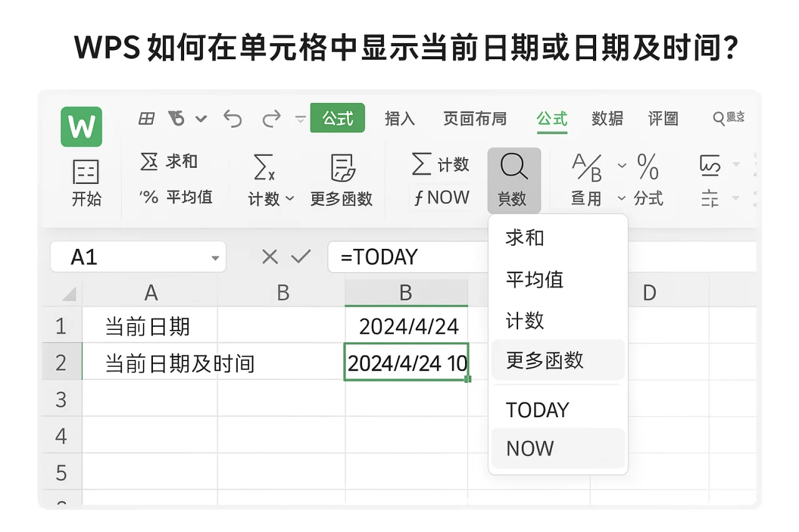Click the Undo arrow icon
Image resolution: width=799 pixels, height=532 pixels.
[x=232, y=118]
